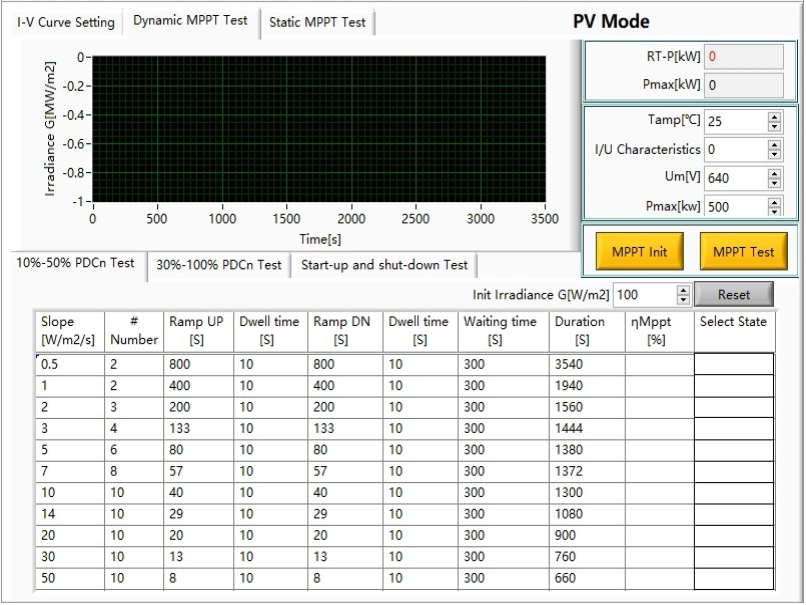The width and height of the screenshot is (806, 605).
Task: Increase Tamp value with up arrow
Action: 774,116
